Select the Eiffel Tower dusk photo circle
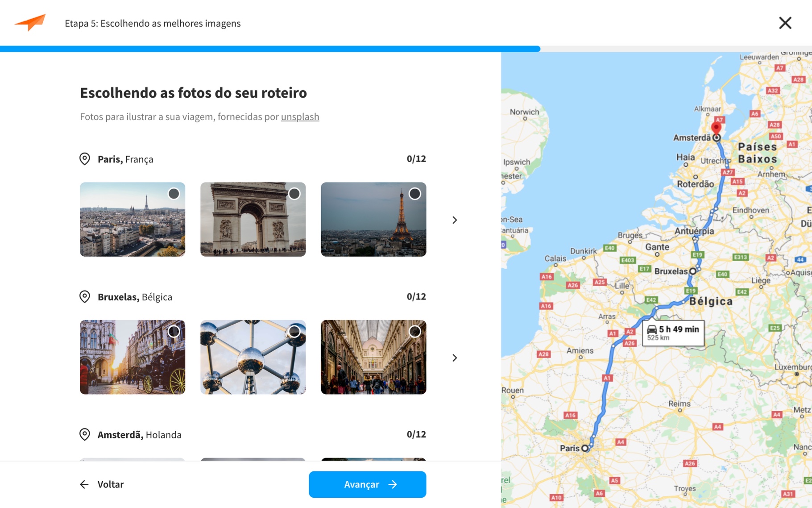 pos(414,194)
